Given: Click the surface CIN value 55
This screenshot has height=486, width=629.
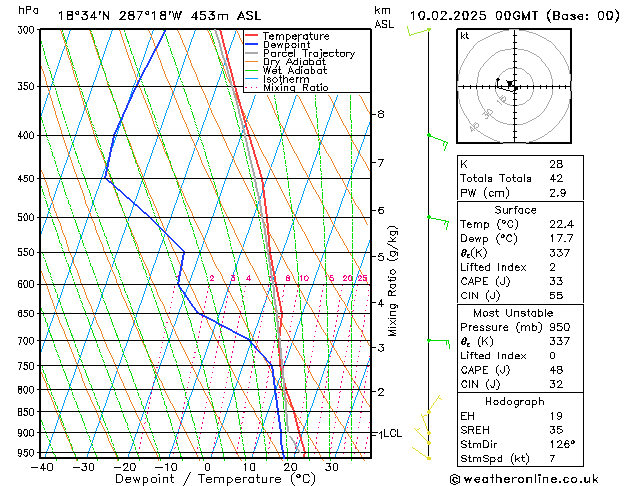Looking at the screenshot, I should click(x=556, y=296).
